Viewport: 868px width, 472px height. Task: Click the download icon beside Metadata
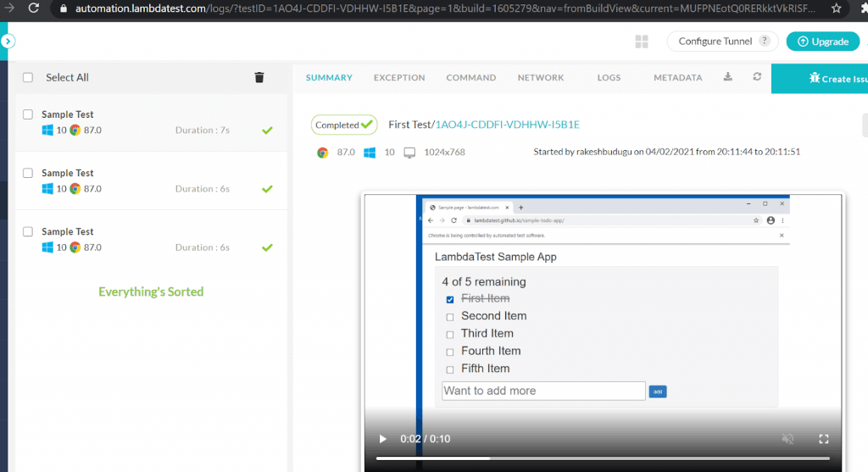coord(727,77)
